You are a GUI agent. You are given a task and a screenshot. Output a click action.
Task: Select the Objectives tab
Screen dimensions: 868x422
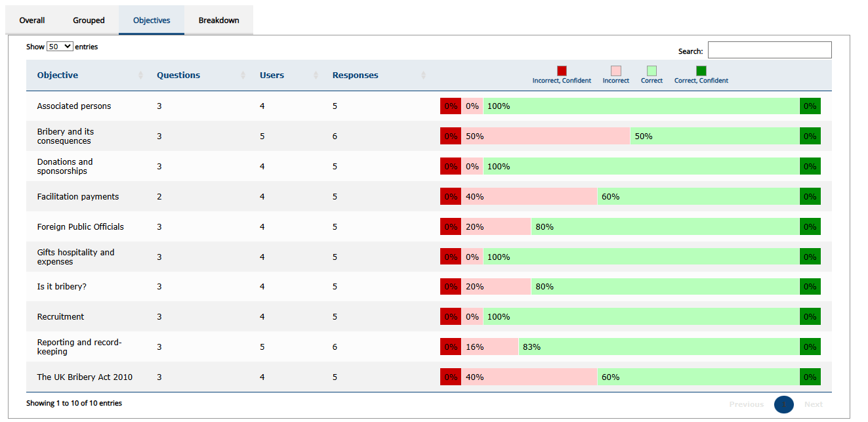151,20
